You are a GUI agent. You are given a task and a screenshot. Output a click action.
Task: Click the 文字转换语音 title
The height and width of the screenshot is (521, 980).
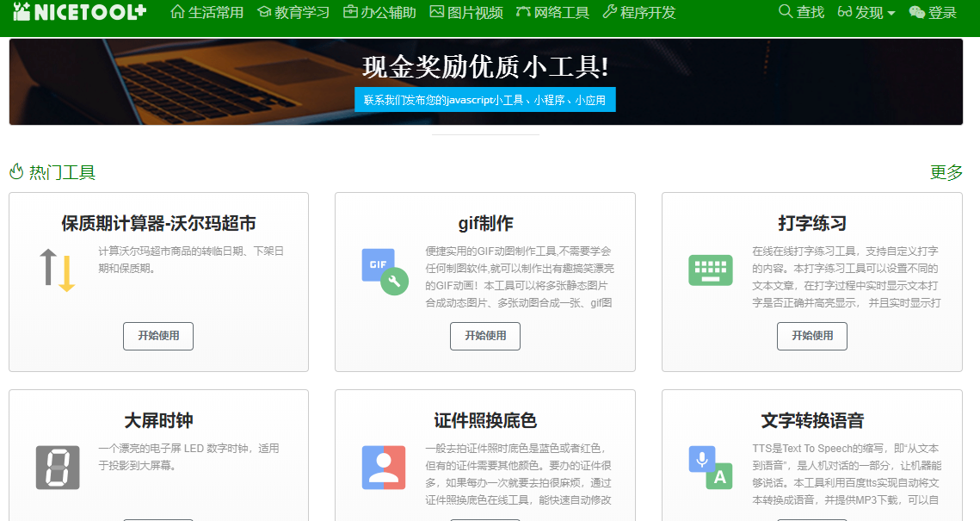[x=812, y=421]
